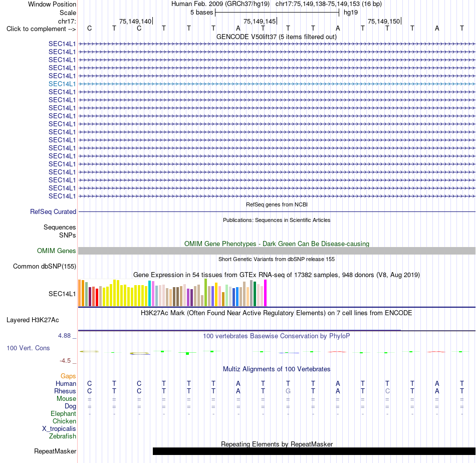This screenshot has height=463, width=476.
Task: Open 'Publications: Sequences in Scientific Articles' title
Action: pyautogui.click(x=277, y=220)
